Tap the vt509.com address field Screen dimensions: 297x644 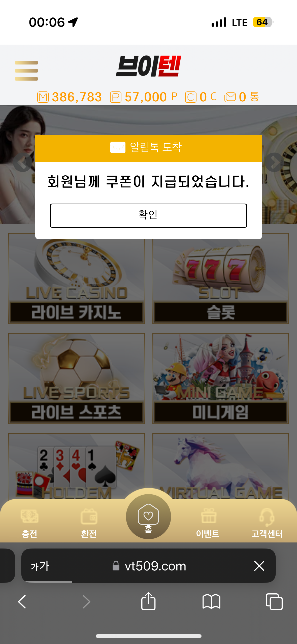[148, 566]
